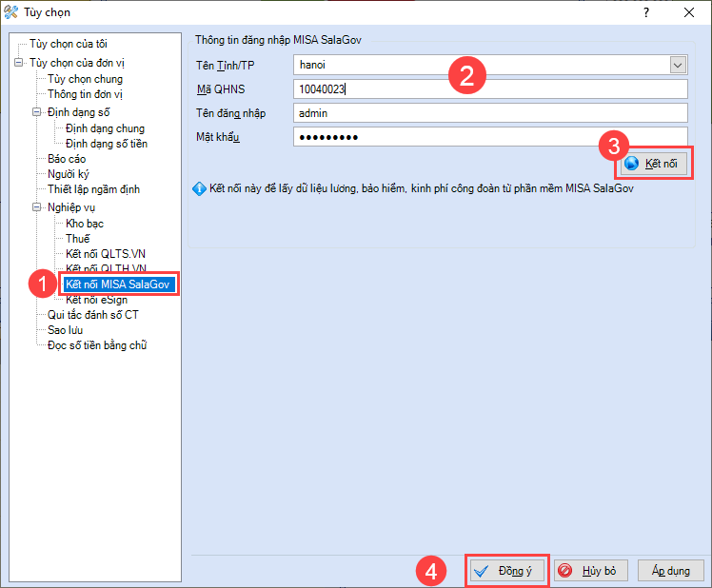Click the blue info icon beside connection note

pos(199,188)
